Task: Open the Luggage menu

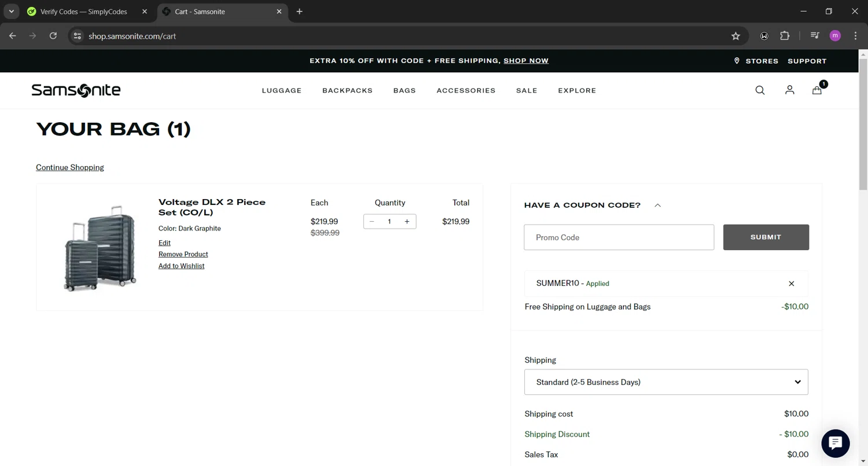Action: coord(282,90)
